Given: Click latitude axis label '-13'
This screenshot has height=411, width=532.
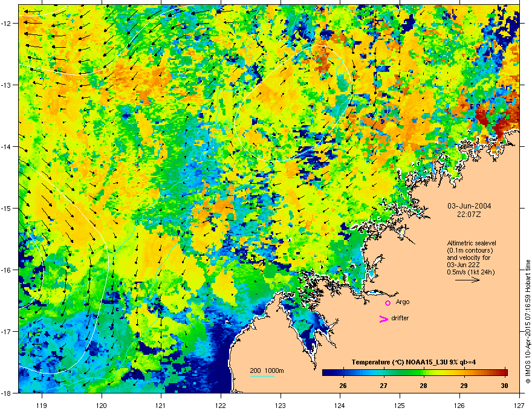Looking at the screenshot, I should 7,85.
